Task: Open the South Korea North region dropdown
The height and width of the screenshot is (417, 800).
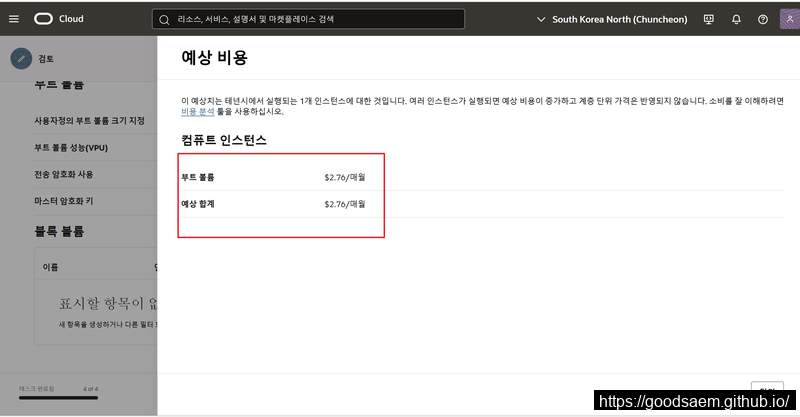Action: [612, 19]
